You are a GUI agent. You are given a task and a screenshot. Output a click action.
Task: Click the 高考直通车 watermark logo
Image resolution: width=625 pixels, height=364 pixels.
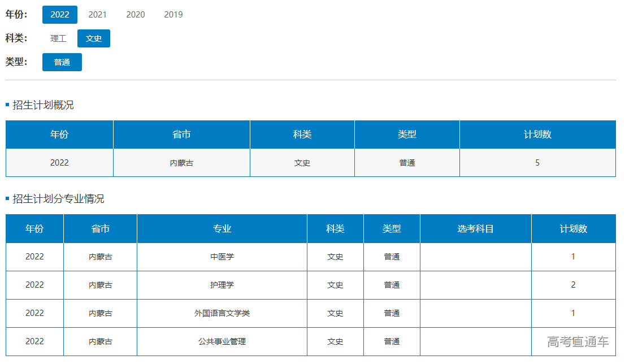(x=578, y=341)
